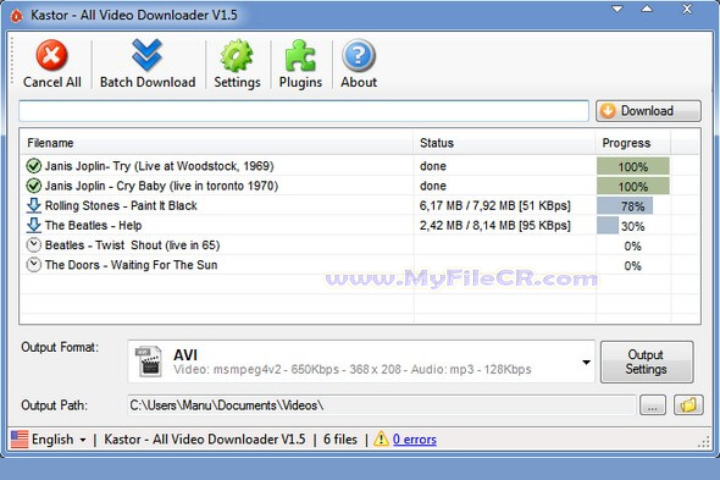Screen dimensions: 720x480
Task: Open the English language dropdown
Action: coord(58,440)
